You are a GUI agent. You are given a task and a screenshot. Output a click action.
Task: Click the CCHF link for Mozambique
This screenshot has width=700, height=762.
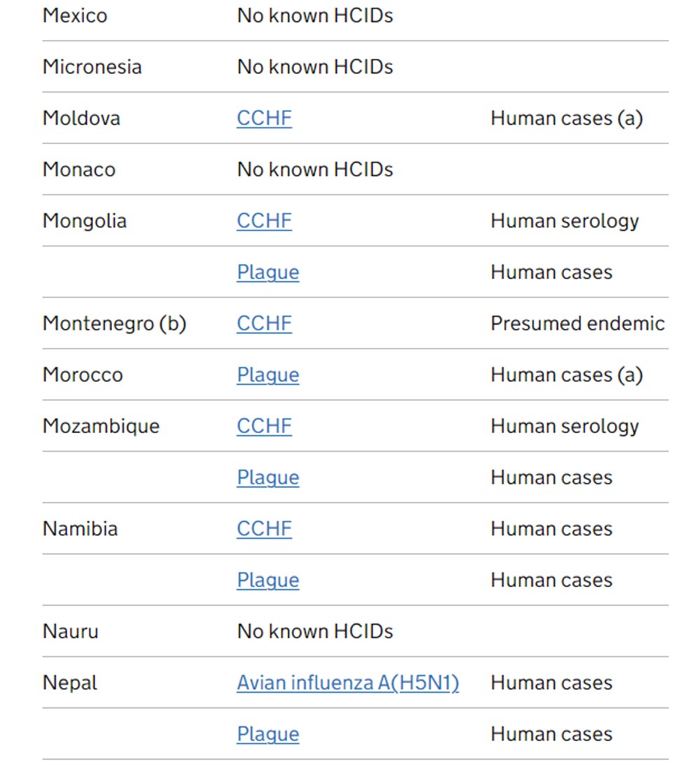264,426
